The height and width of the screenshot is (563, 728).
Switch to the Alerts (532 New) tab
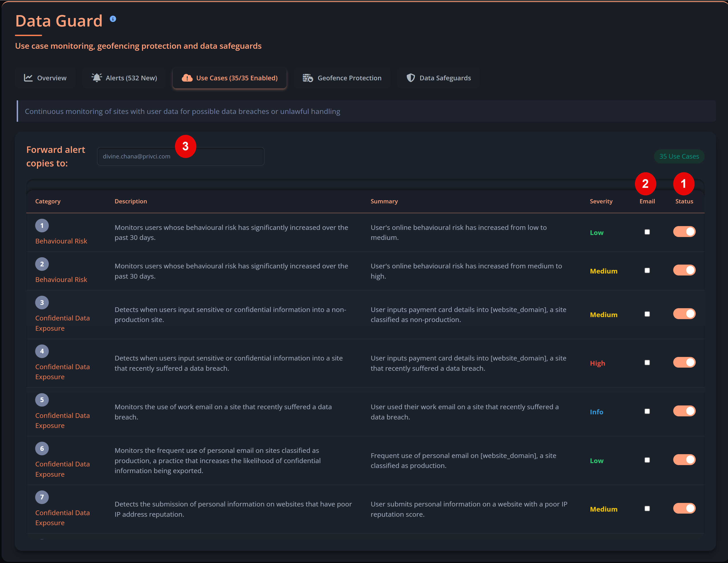(124, 78)
